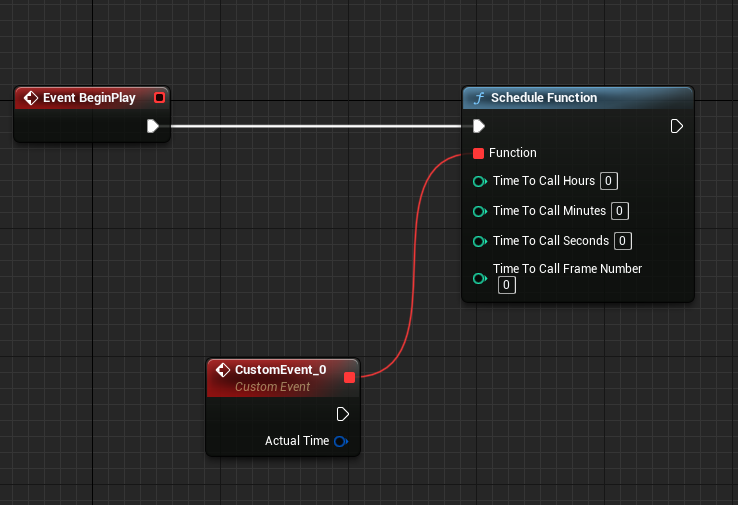Select the Schedule Function node title
This screenshot has height=505, width=738.
pyautogui.click(x=544, y=98)
